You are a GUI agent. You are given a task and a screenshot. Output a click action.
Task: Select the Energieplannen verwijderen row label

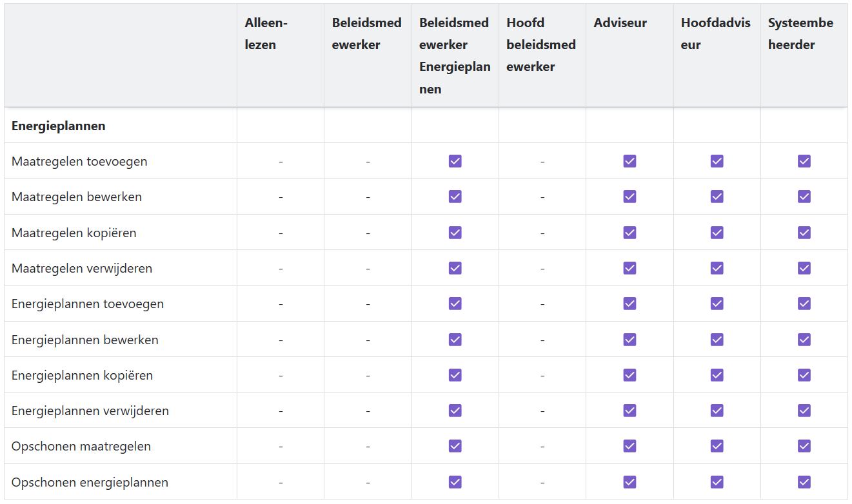point(90,411)
